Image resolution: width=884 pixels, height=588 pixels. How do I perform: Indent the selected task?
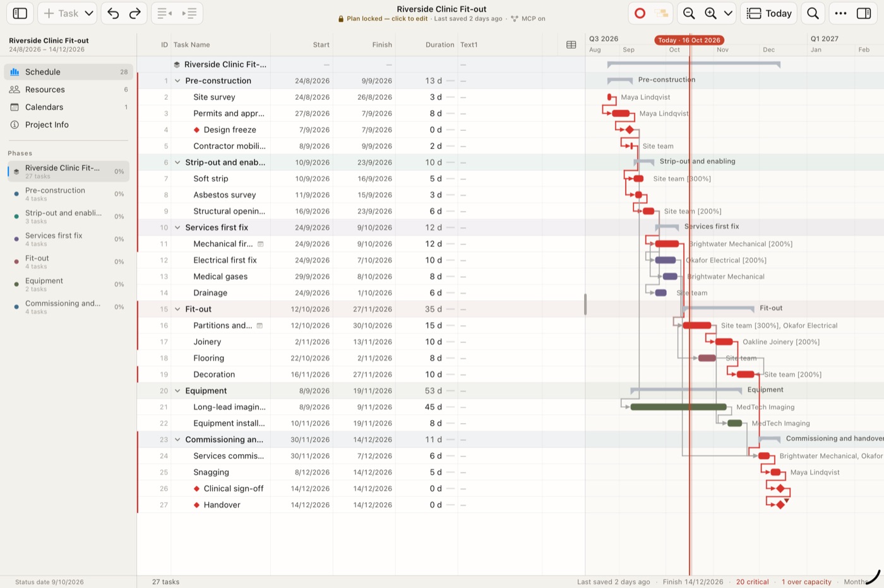(189, 13)
